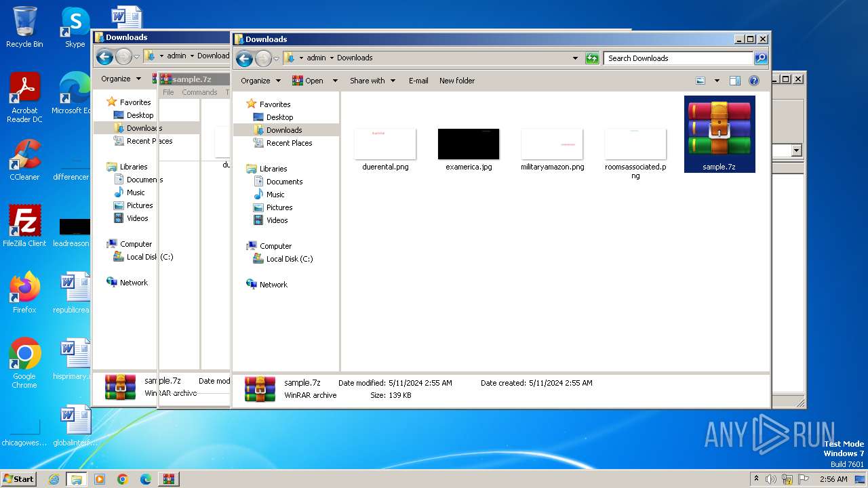Open recent pages dropdown in front window

tap(276, 58)
